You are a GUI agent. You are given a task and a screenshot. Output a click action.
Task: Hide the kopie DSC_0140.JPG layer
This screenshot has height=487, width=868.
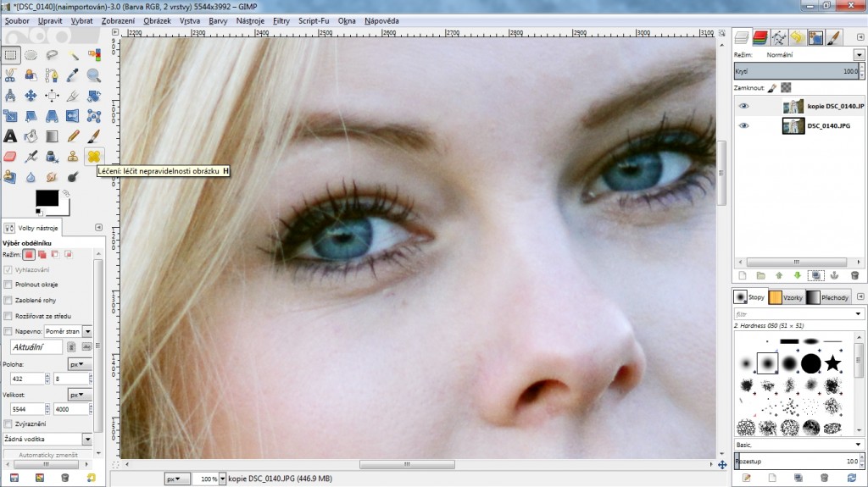pyautogui.click(x=743, y=106)
